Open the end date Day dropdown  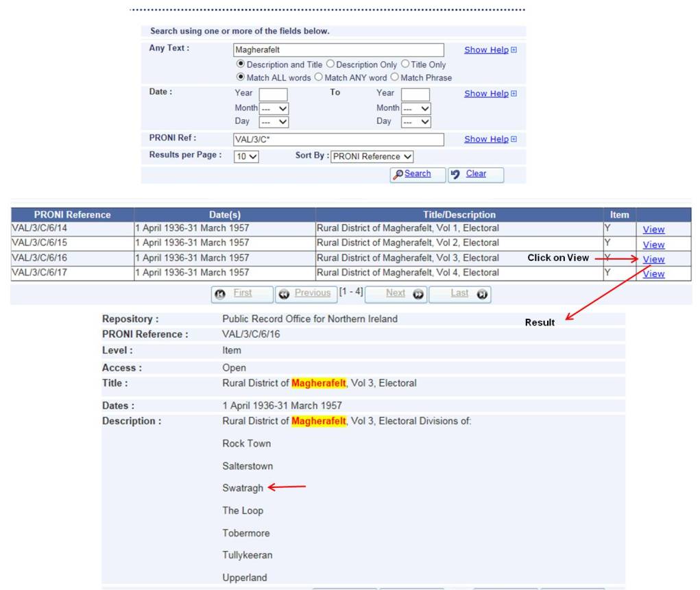point(415,122)
